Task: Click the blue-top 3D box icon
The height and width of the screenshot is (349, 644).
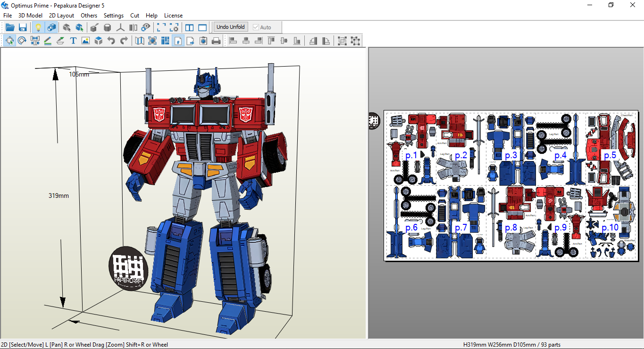Action: pos(98,41)
